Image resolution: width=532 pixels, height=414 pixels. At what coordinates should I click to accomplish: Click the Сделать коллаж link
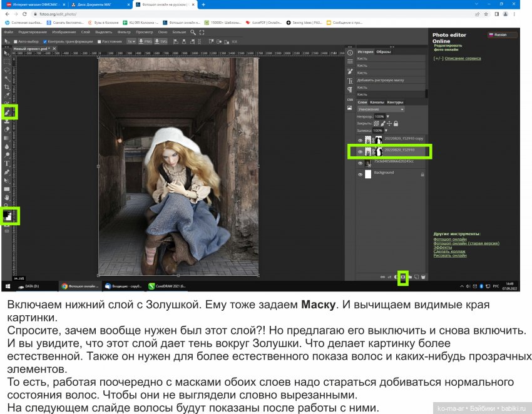(x=449, y=251)
